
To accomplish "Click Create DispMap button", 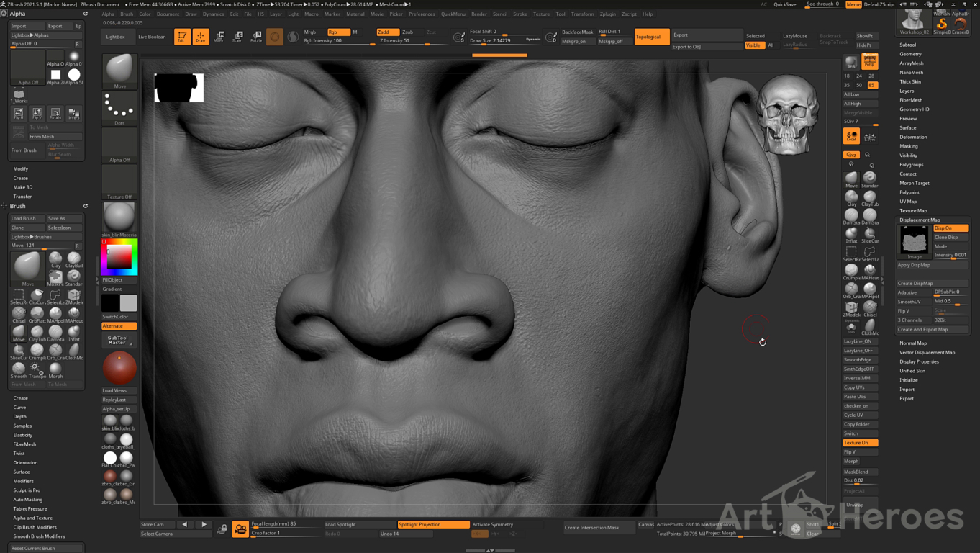I will [x=933, y=283].
